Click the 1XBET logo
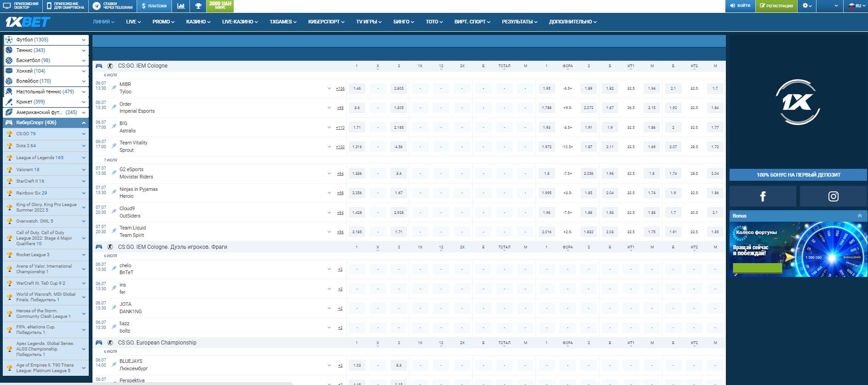Screen dimensions: 868x385 point(28,22)
